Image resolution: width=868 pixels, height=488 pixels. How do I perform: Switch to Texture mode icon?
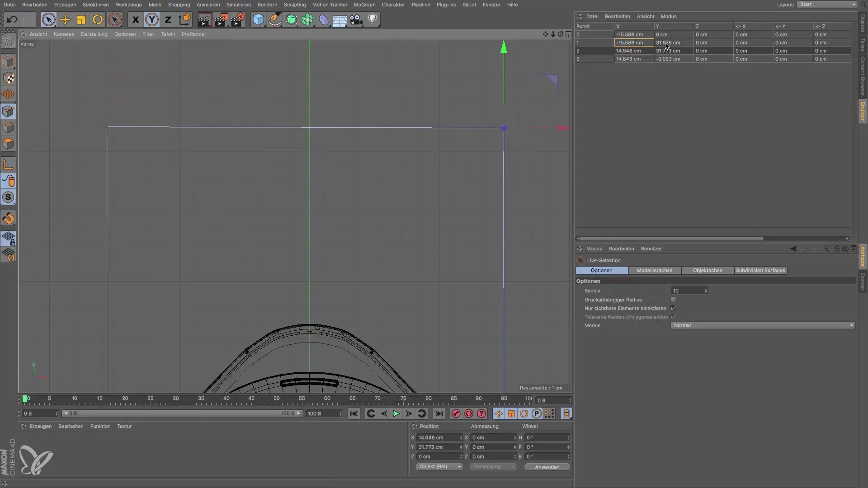pyautogui.click(x=9, y=78)
